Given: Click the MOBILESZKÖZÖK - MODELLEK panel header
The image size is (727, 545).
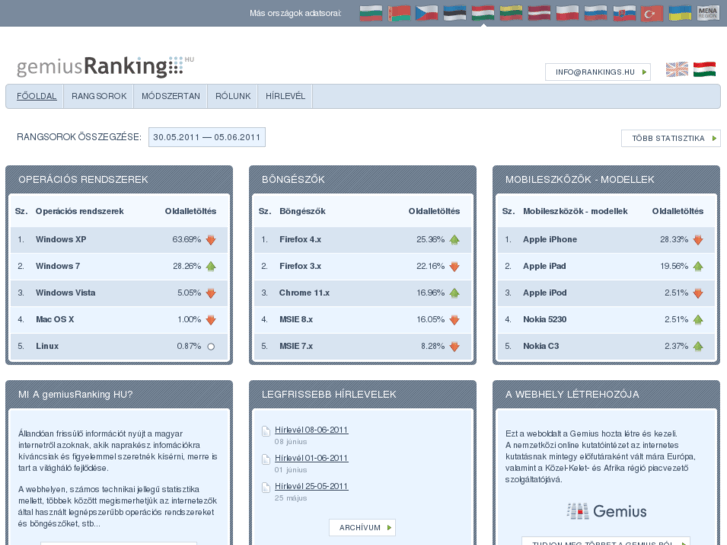Looking at the screenshot, I should [606, 180].
